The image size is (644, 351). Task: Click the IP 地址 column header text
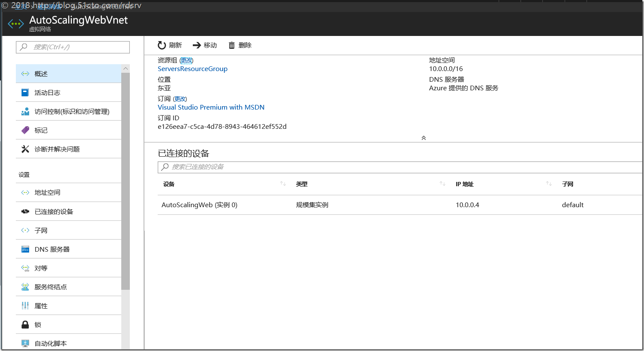click(464, 184)
